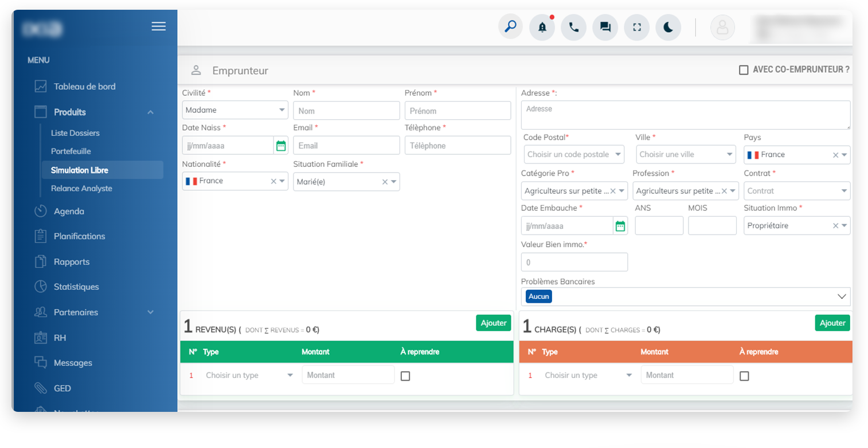Open the Code Postal dropdown

coord(574,155)
